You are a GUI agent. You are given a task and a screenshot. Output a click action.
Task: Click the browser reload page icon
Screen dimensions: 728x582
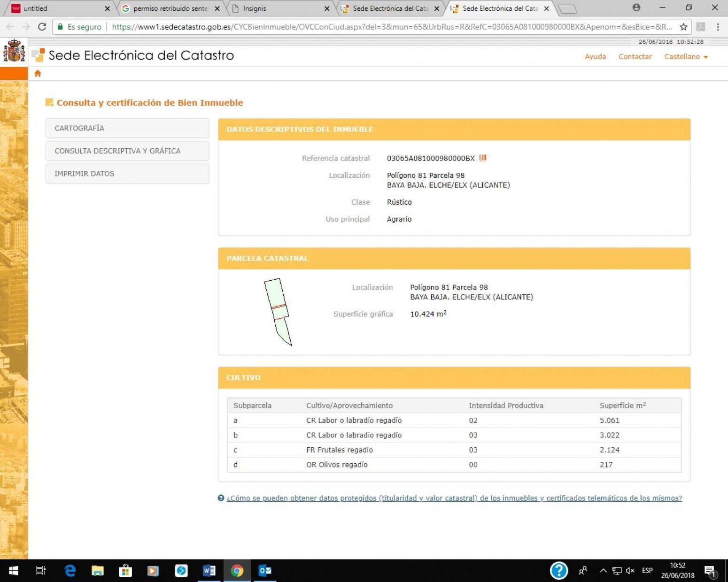42,27
